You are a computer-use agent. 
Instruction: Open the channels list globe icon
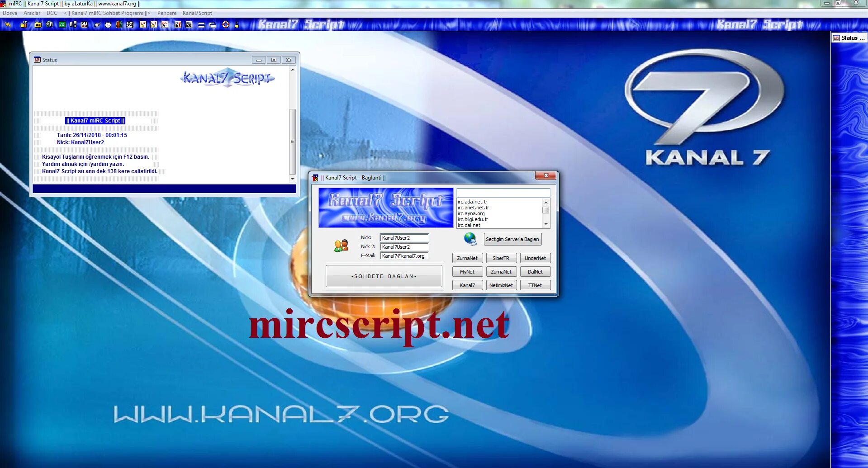tap(50, 24)
